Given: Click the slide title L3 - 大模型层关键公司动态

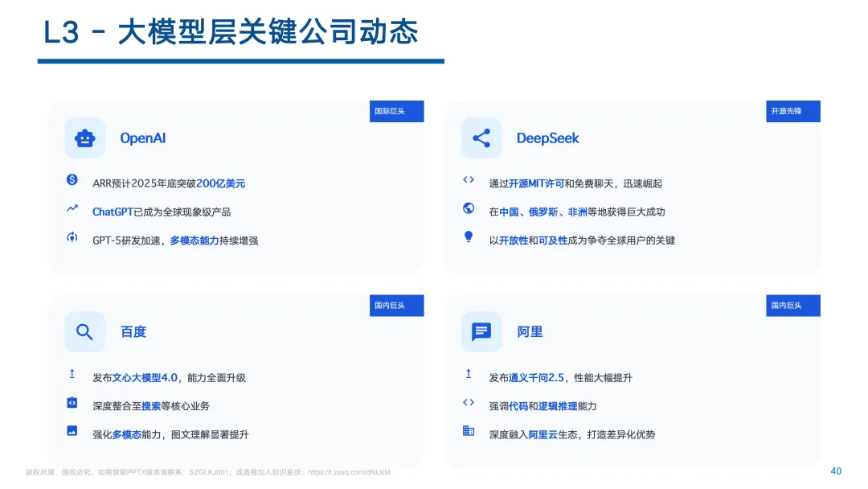Looking at the screenshot, I should coord(231,31).
